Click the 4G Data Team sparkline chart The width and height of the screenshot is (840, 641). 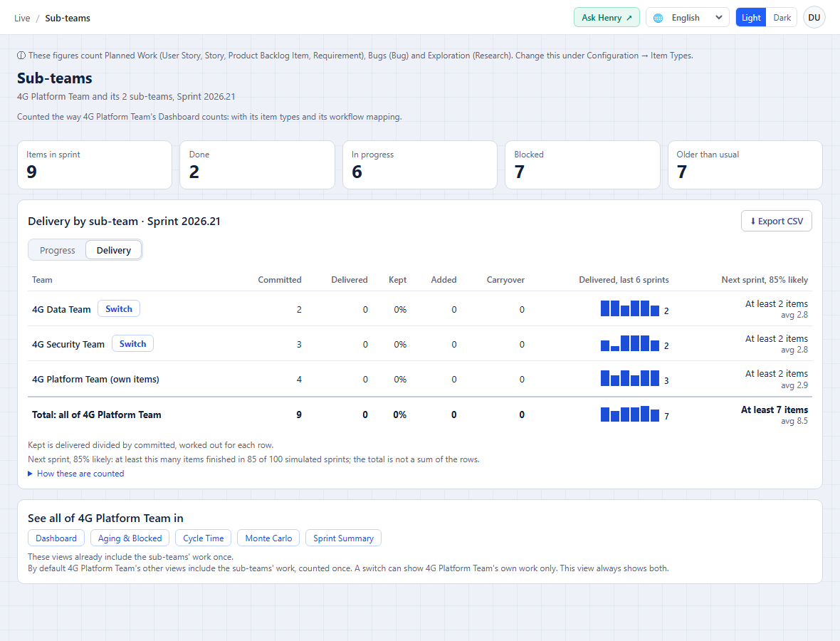pyautogui.click(x=629, y=308)
